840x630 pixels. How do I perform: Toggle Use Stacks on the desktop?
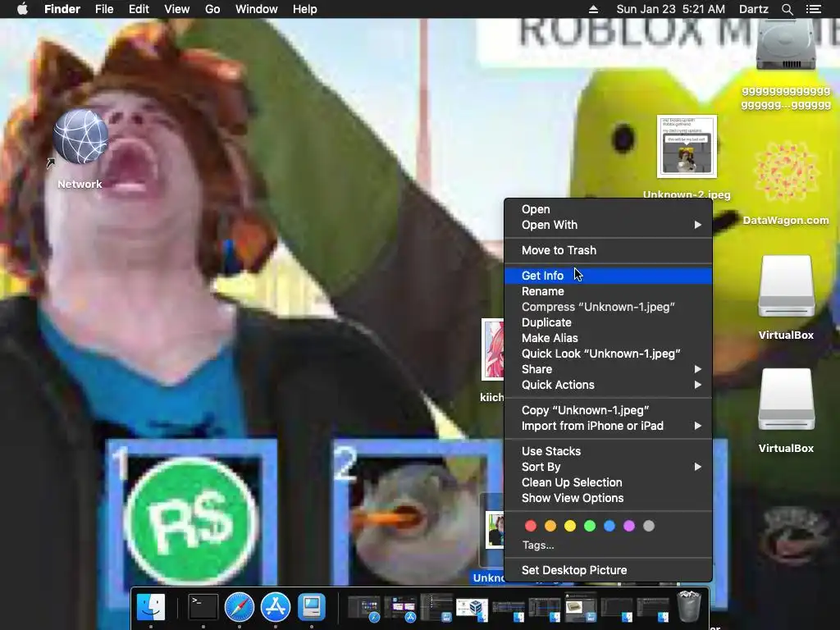608,451
